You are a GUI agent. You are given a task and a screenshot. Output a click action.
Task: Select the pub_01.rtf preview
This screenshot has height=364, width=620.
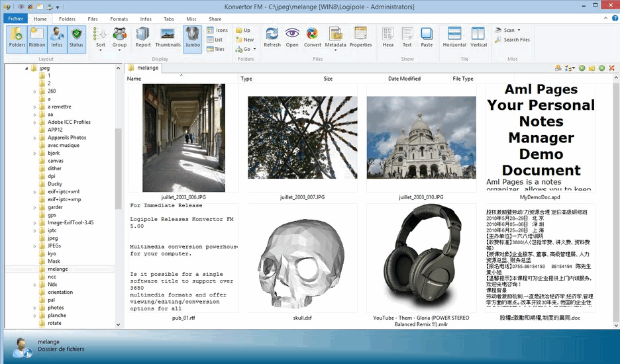184,258
